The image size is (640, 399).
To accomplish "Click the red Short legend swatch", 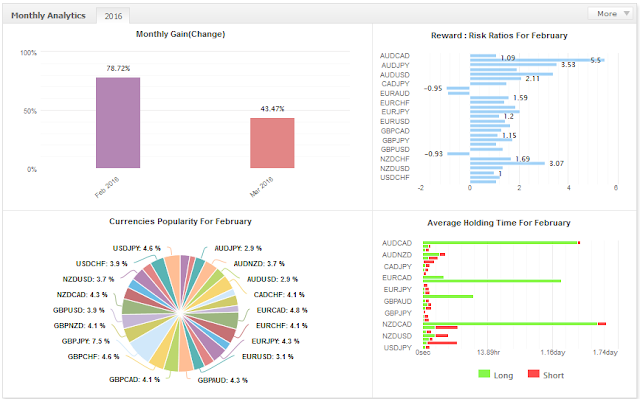I will (533, 374).
